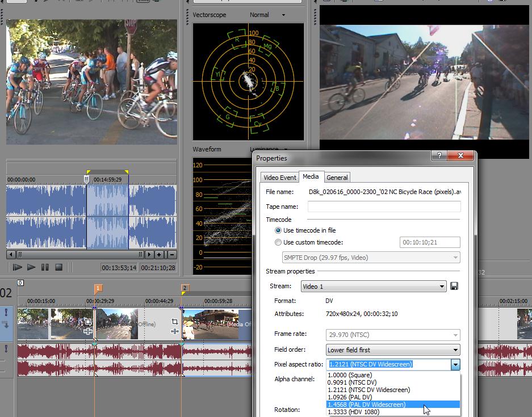Image resolution: width=532 pixels, height=417 pixels.
Task: Switch to the General tab
Action: pos(337,178)
